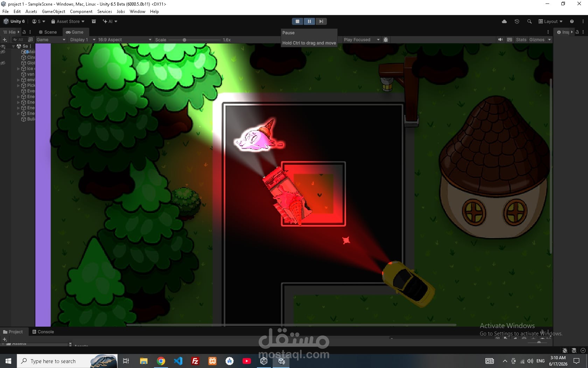Open the Inspector panel three-dot menu
Image resolution: width=588 pixels, height=368 pixels.
[583, 32]
